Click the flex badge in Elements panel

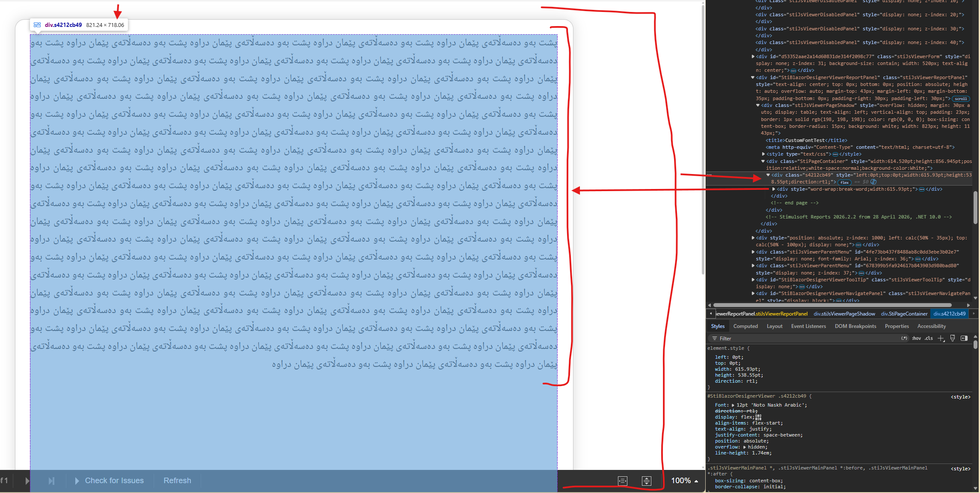[x=844, y=182]
